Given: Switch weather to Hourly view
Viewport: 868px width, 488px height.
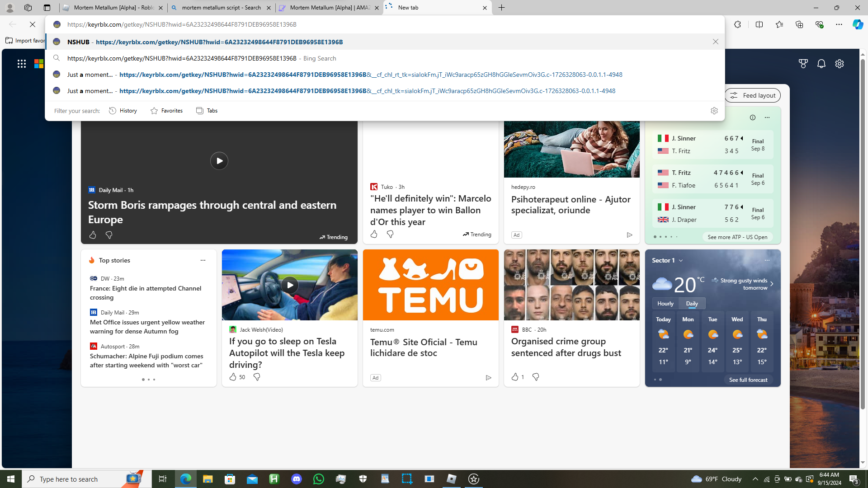Looking at the screenshot, I should tap(665, 303).
